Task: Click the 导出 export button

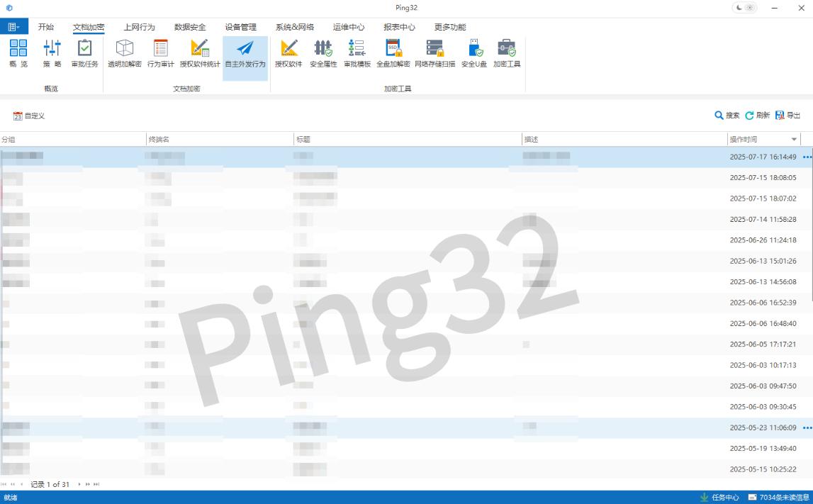Action: click(787, 115)
